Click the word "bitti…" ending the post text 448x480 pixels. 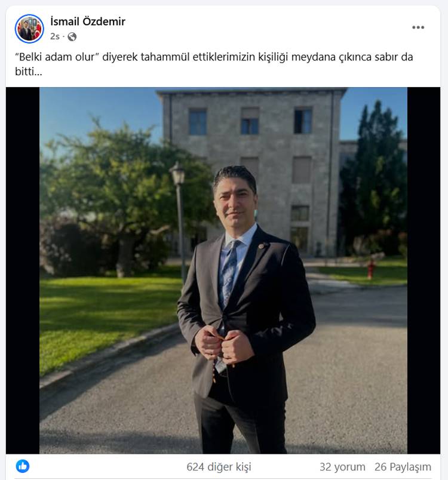(x=29, y=71)
